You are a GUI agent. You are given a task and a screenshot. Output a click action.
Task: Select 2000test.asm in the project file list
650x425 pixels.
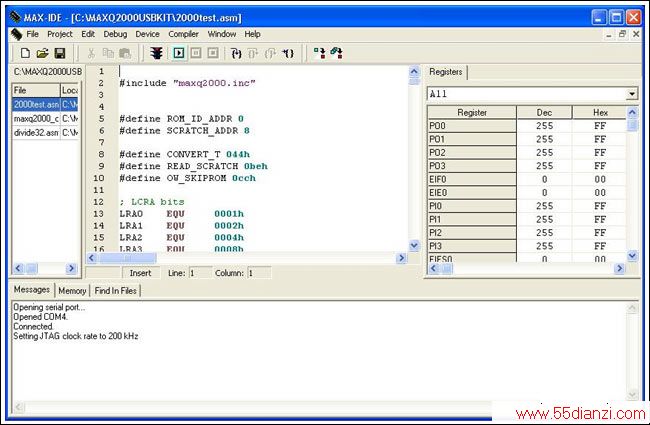pyautogui.click(x=45, y=104)
